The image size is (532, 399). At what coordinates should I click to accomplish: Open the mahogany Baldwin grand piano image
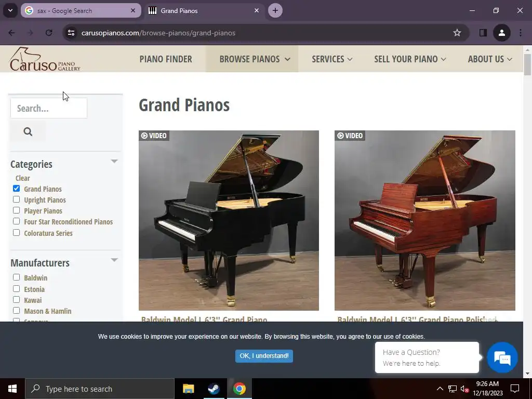point(425,220)
